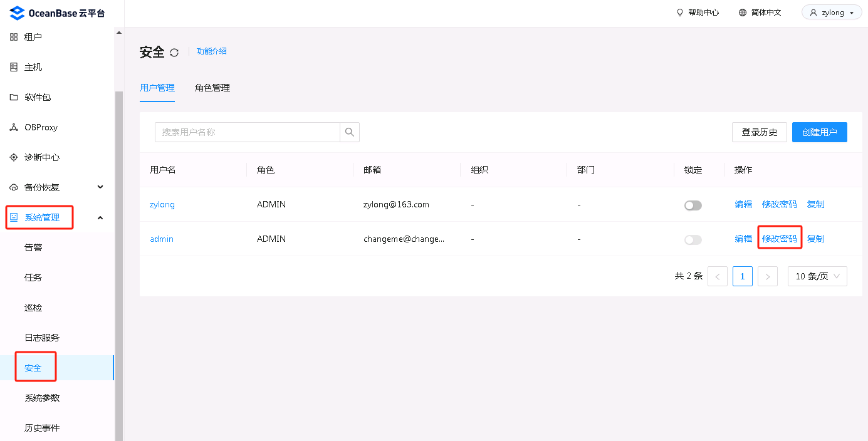Click the 软件包 folder icon in sidebar
The image size is (868, 441).
[14, 97]
